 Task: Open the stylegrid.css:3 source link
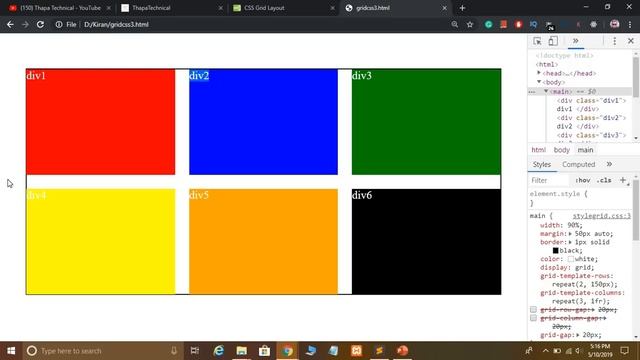click(x=601, y=216)
